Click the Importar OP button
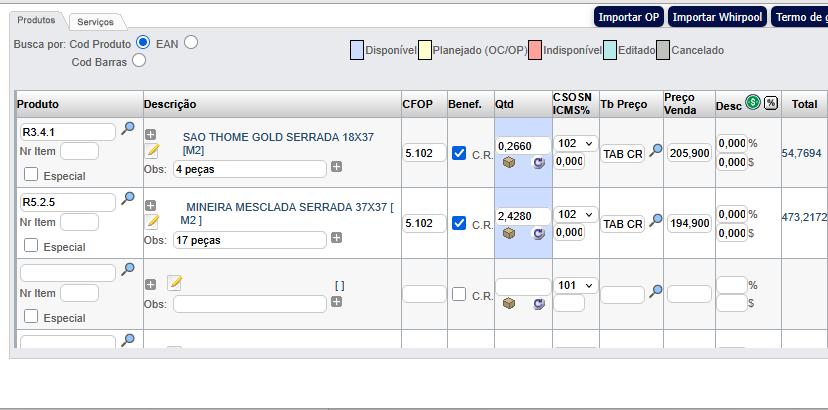Image resolution: width=828 pixels, height=410 pixels. [x=628, y=17]
